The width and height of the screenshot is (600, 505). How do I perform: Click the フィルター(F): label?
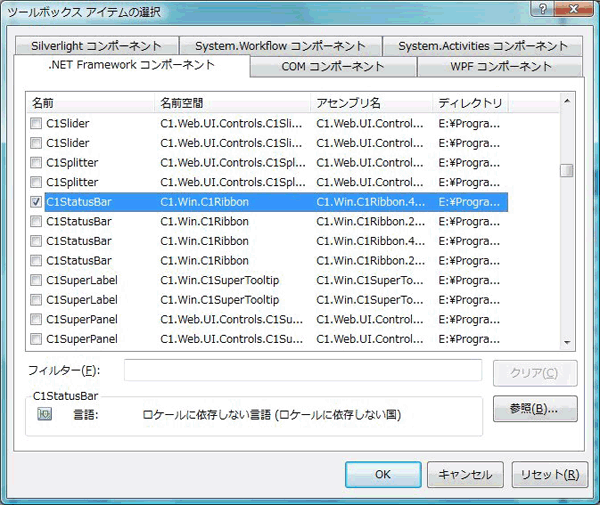click(x=64, y=370)
